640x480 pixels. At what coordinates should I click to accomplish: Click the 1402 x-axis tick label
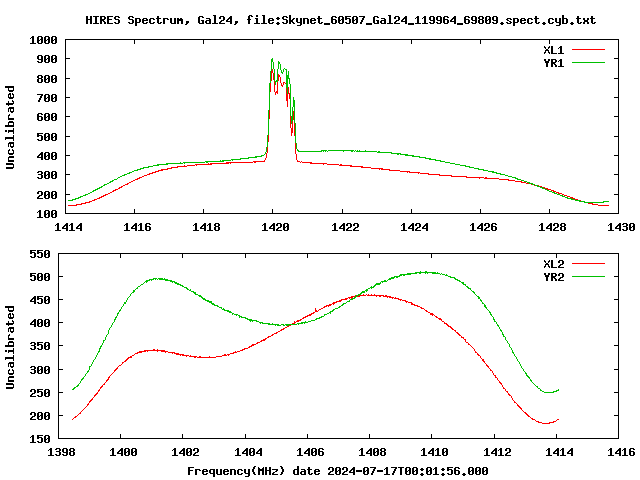tap(185, 452)
